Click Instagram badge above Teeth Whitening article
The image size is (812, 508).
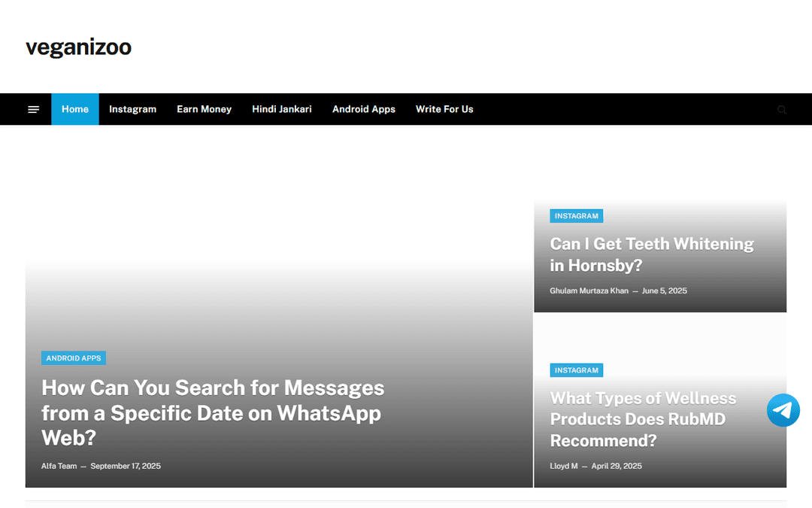point(577,216)
